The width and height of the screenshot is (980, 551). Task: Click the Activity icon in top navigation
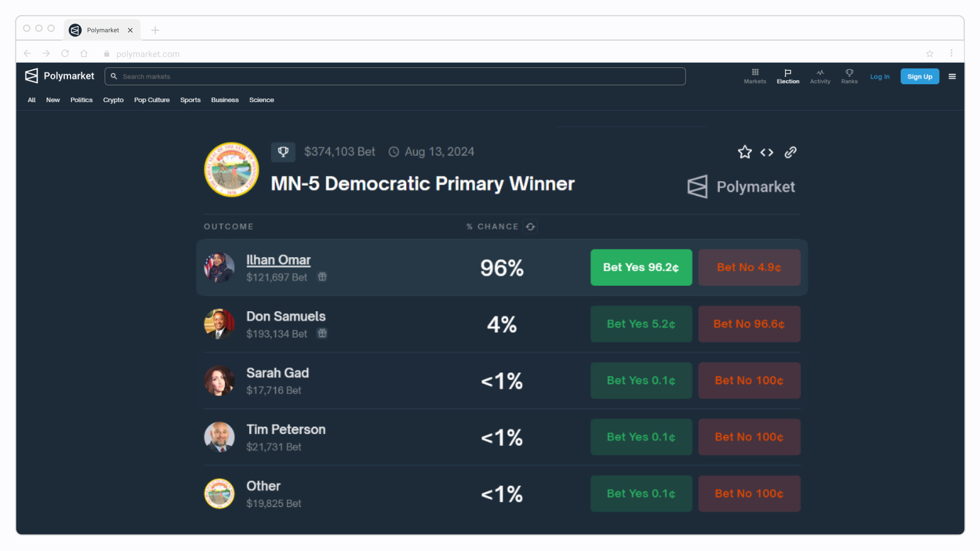coord(820,76)
